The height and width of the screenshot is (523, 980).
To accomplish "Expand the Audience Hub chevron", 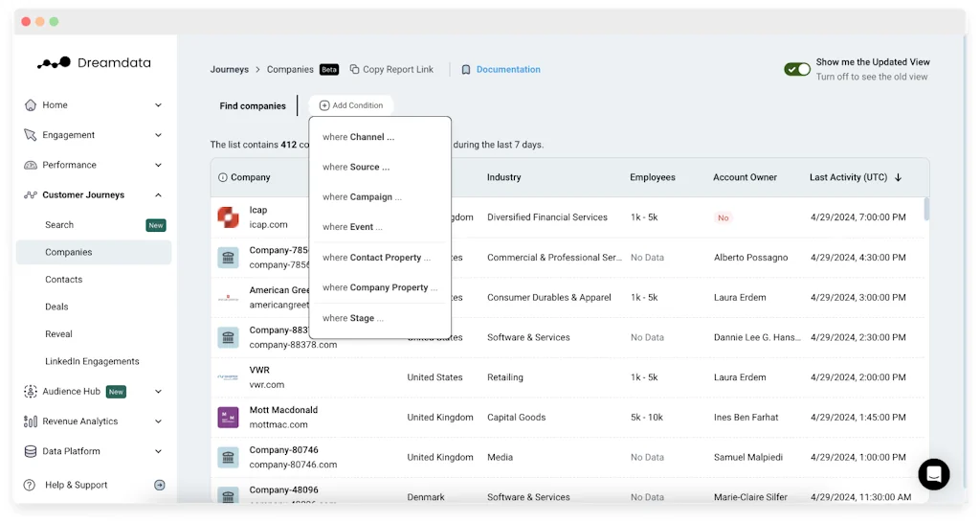I will [158, 392].
